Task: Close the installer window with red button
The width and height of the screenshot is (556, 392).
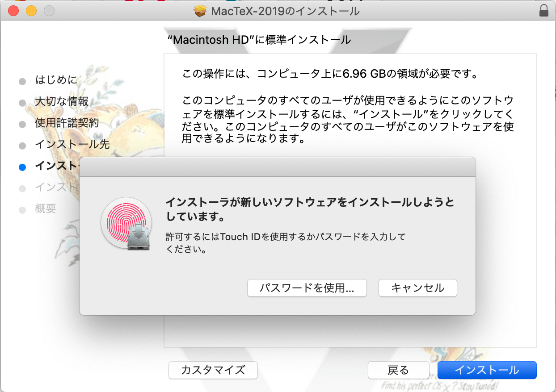Action: 13,11
